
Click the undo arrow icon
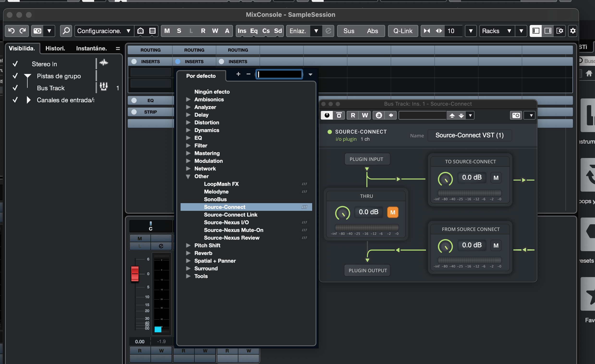pos(11,31)
